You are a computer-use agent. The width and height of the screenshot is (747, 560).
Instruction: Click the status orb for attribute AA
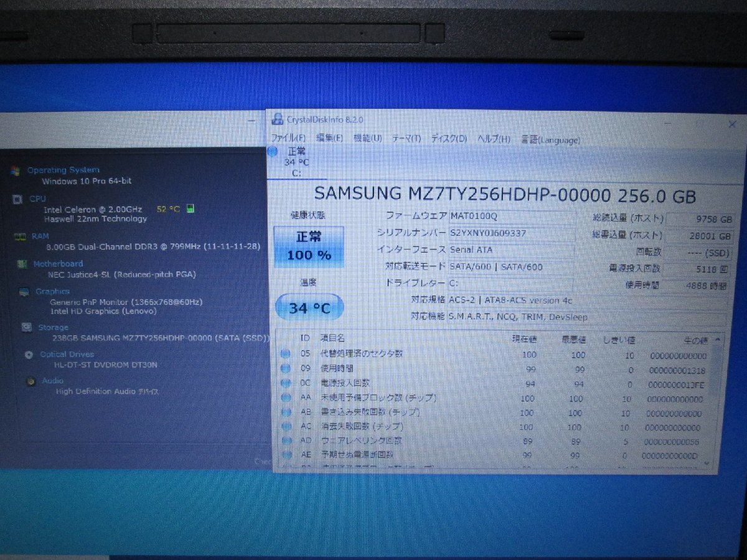point(286,397)
